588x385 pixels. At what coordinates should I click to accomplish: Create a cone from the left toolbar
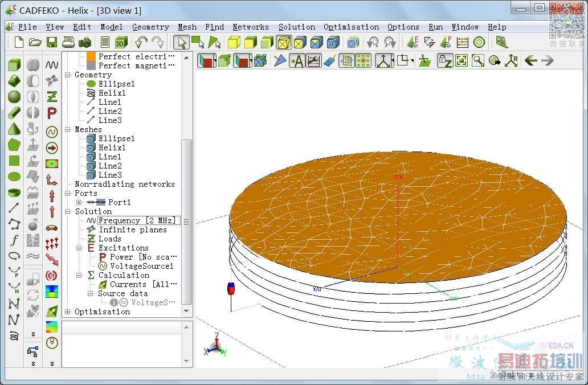pos(14,129)
